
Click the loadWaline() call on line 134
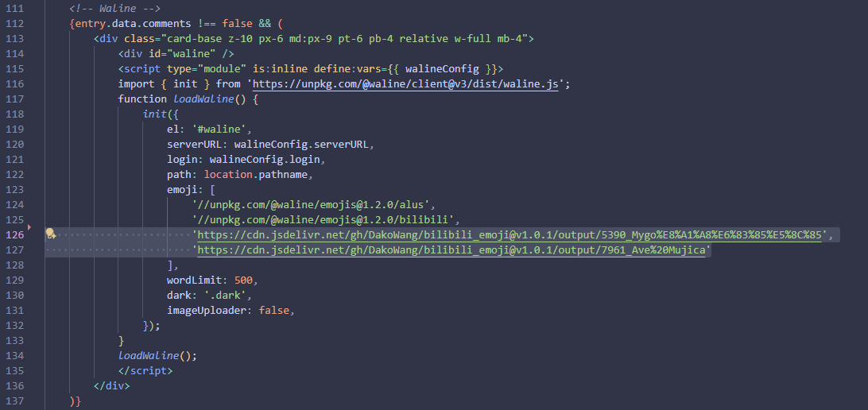point(157,355)
